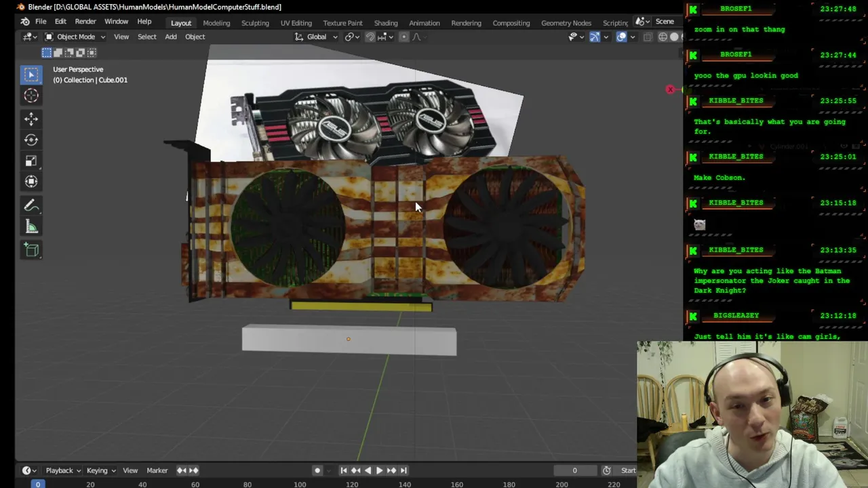Click the Blender logo menu icon

point(25,22)
